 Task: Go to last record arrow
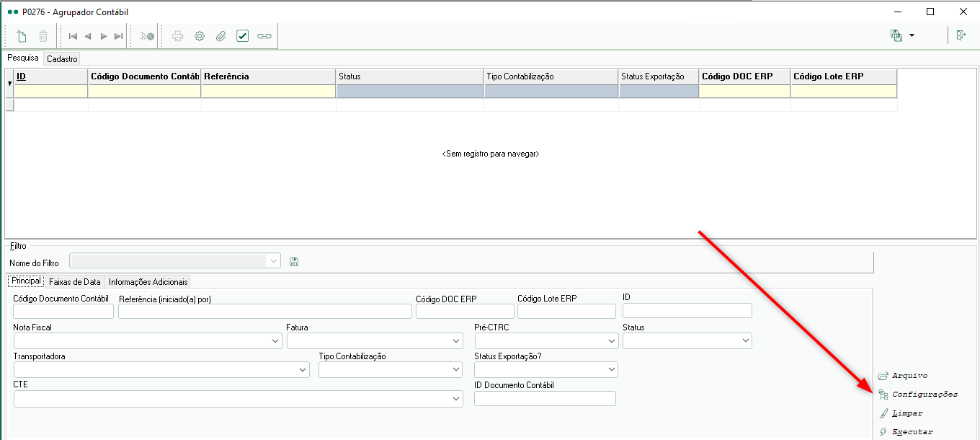coord(119,36)
